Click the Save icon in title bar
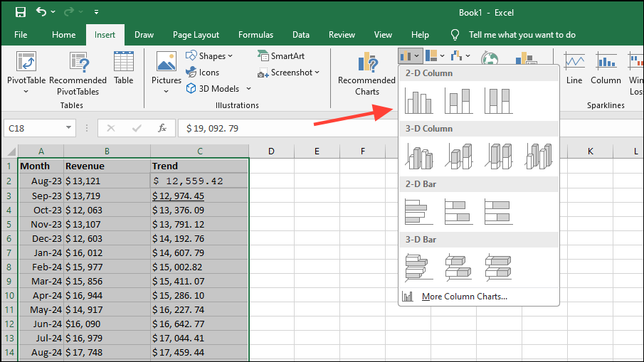This screenshot has height=362, width=644. 20,12
